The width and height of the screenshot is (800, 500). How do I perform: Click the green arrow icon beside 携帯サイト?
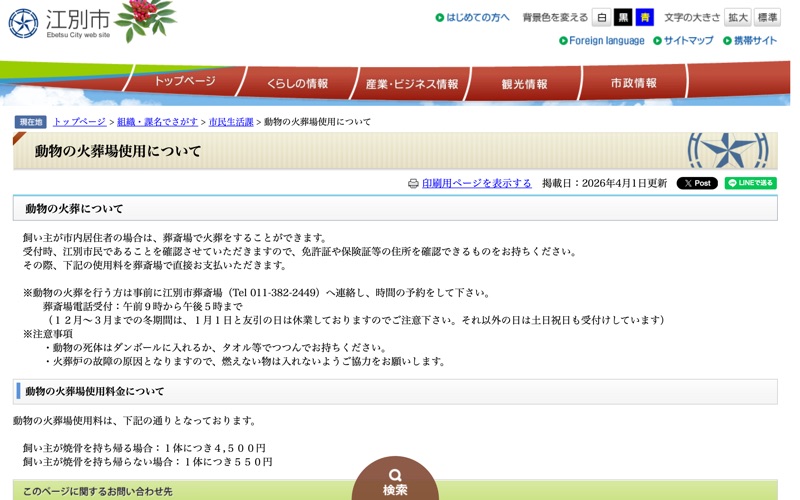[728, 41]
